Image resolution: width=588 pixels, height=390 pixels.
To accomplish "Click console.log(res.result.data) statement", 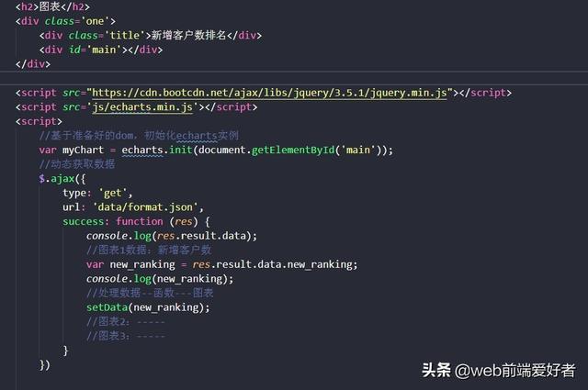I will (172, 236).
